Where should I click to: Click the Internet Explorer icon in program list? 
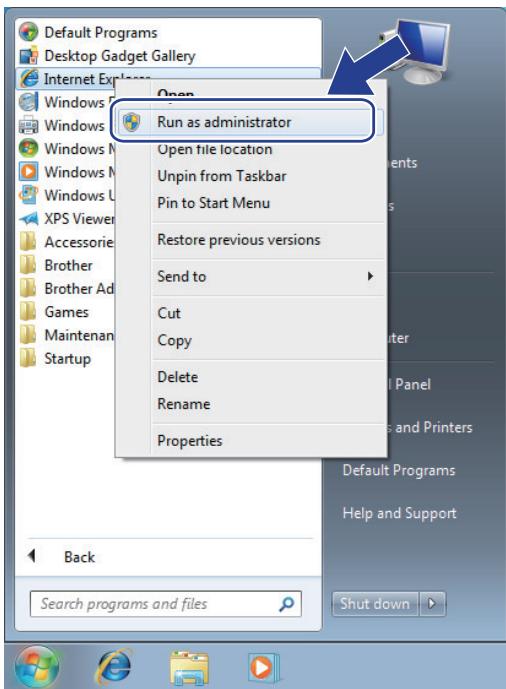(x=29, y=79)
